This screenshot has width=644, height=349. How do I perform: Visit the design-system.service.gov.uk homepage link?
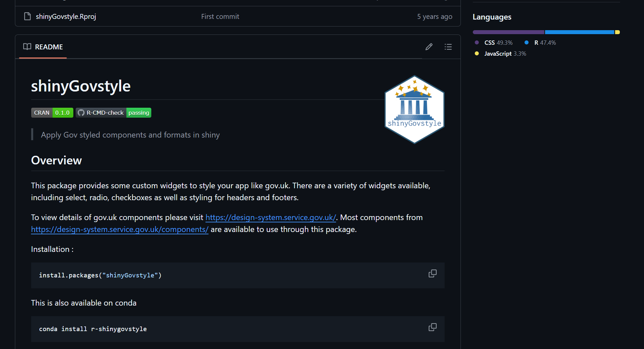(270, 217)
